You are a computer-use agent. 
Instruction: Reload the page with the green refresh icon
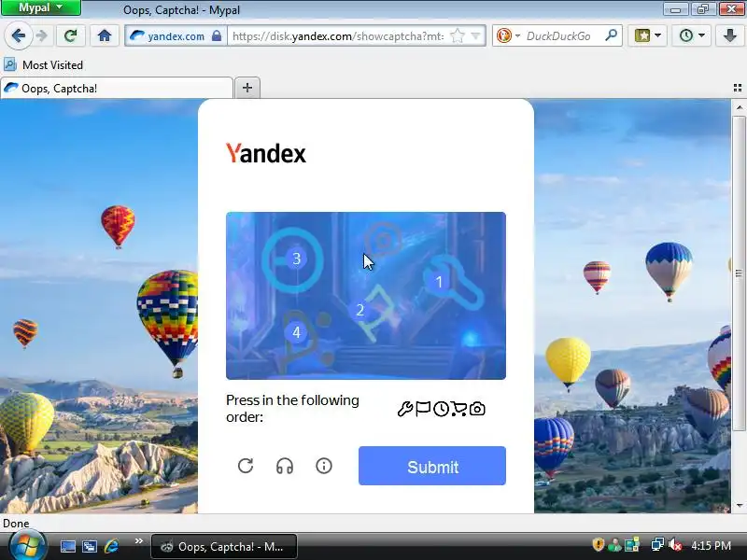pyautogui.click(x=70, y=35)
